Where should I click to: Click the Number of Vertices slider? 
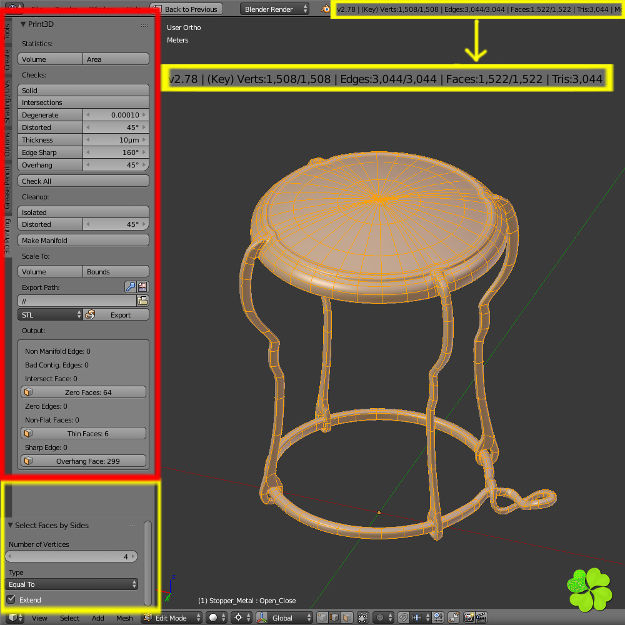72,556
